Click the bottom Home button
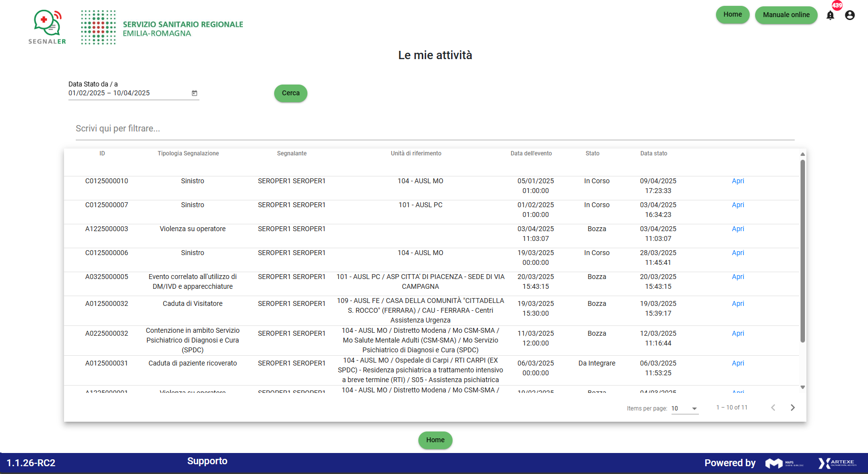Screen dimensions: 868x474 [x=435, y=440]
